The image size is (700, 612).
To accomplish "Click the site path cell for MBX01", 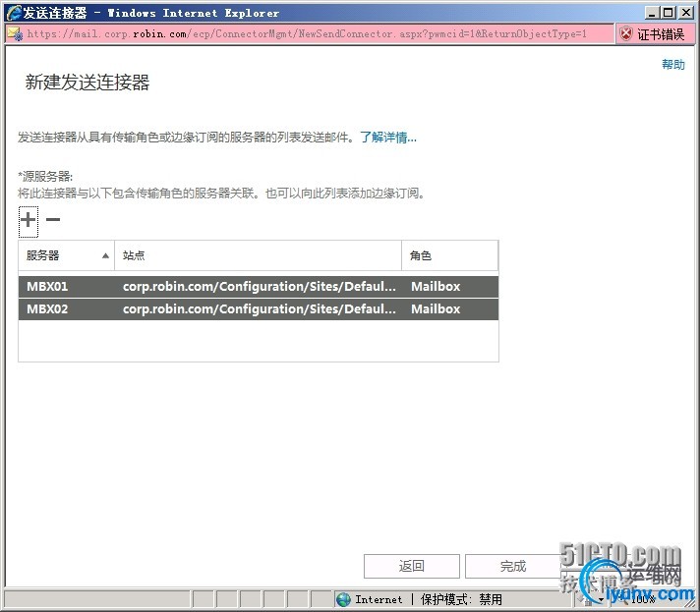I will (260, 287).
